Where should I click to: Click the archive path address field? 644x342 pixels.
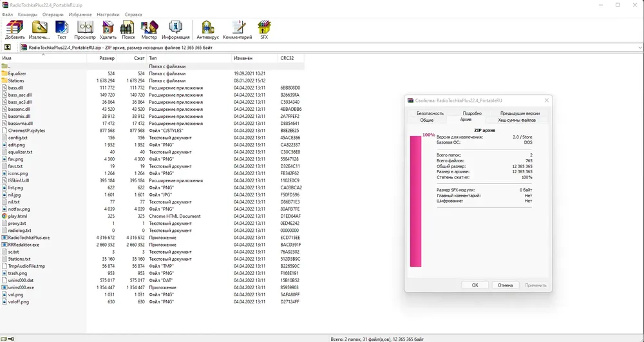click(331, 48)
